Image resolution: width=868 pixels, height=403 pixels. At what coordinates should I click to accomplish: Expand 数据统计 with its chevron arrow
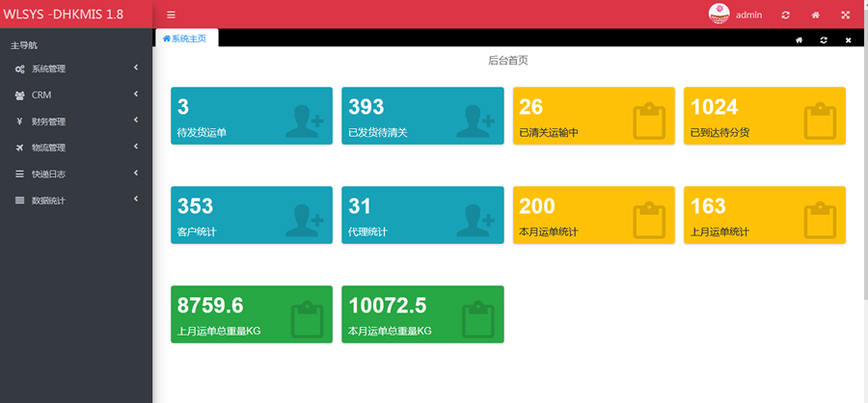(x=136, y=200)
